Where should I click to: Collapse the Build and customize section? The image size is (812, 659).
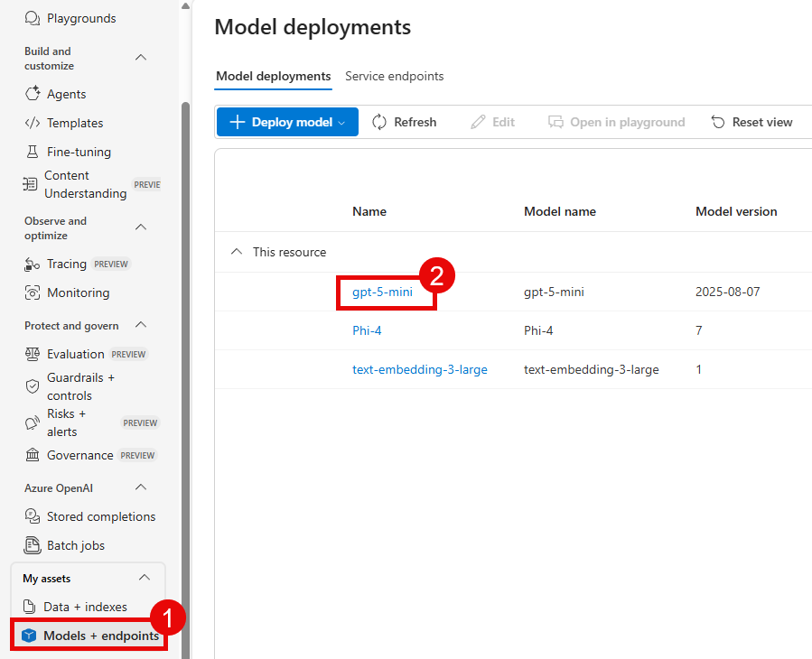pos(141,56)
